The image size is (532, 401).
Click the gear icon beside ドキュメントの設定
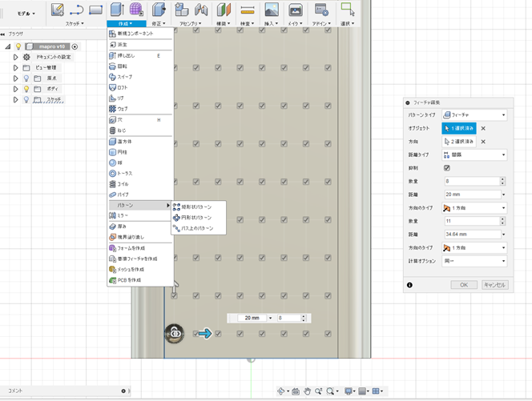point(26,57)
